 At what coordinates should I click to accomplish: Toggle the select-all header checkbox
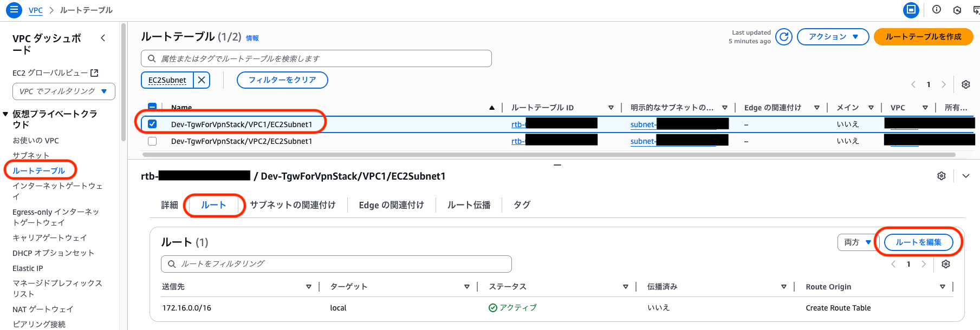coord(152,107)
